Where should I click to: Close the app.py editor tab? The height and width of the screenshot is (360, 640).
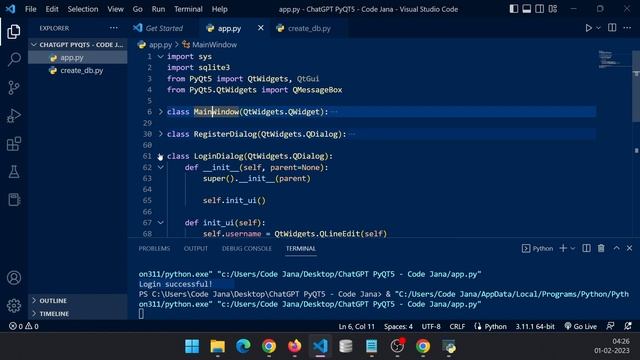coord(260,28)
